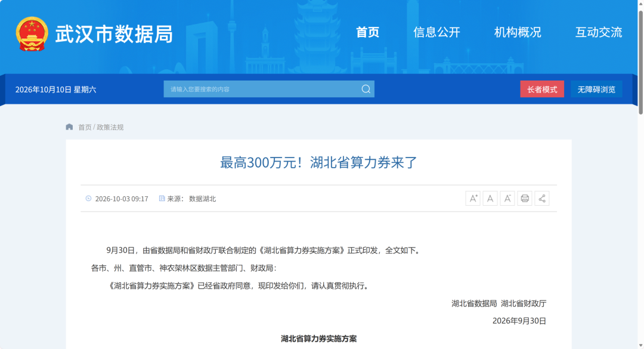Click source name 数据湖北

[203, 199]
